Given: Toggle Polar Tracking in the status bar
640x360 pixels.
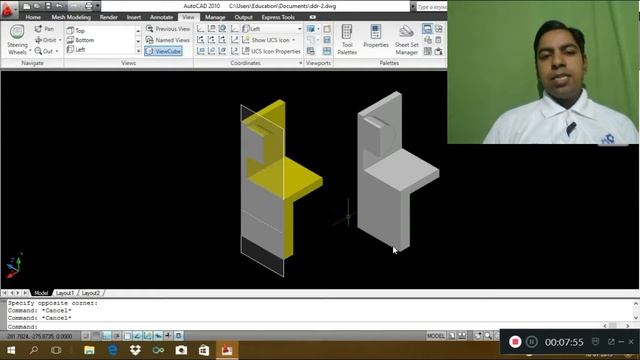Looking at the screenshot, I should tap(117, 336).
